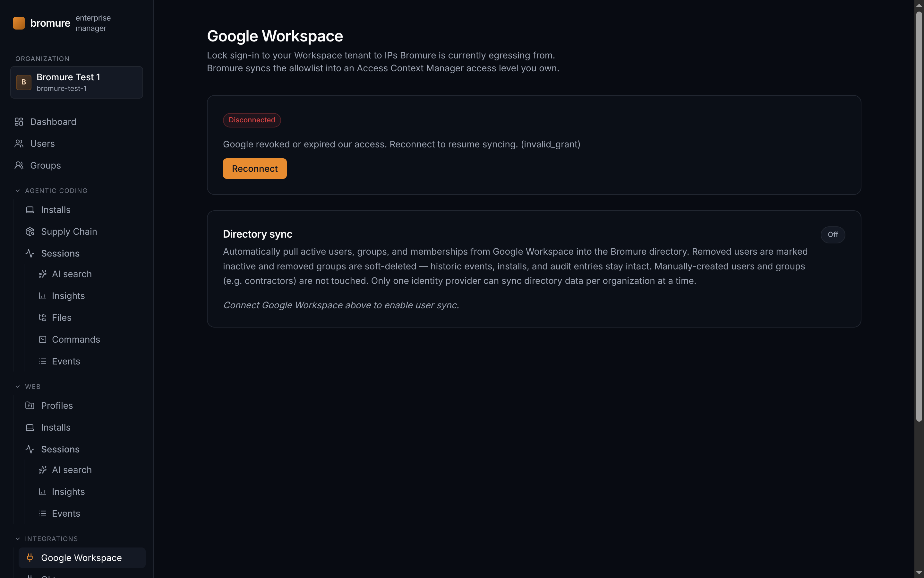Click Web section AI search sparkle icon
The width and height of the screenshot is (924, 578).
[42, 470]
